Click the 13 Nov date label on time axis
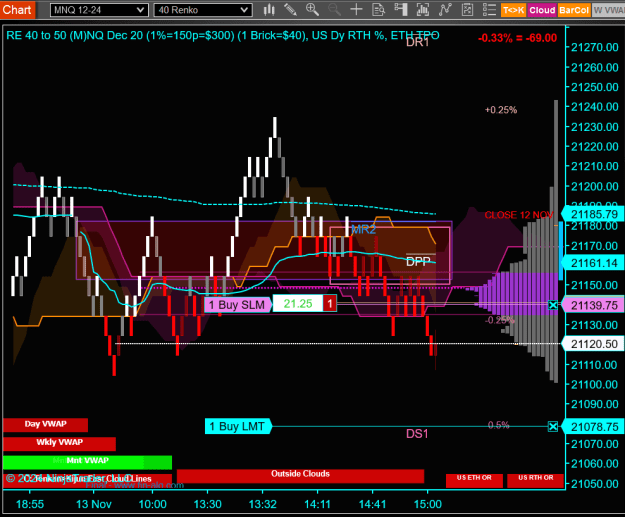This screenshot has width=625, height=517. point(94,504)
